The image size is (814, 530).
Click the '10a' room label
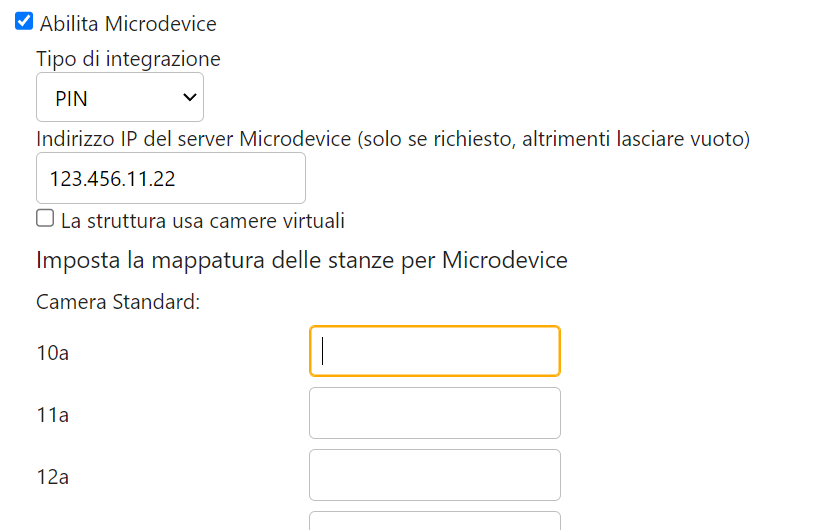click(52, 353)
